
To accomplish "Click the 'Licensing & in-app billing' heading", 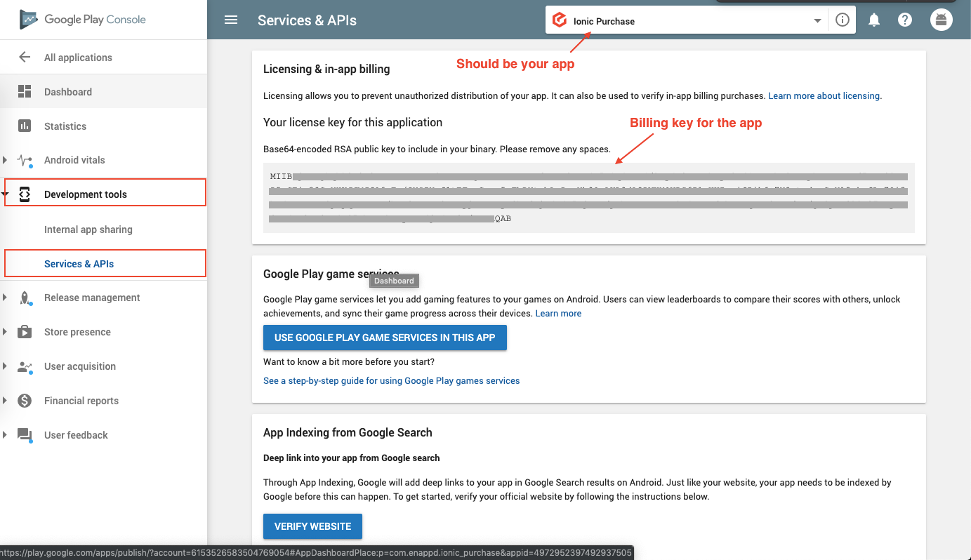I will point(326,69).
